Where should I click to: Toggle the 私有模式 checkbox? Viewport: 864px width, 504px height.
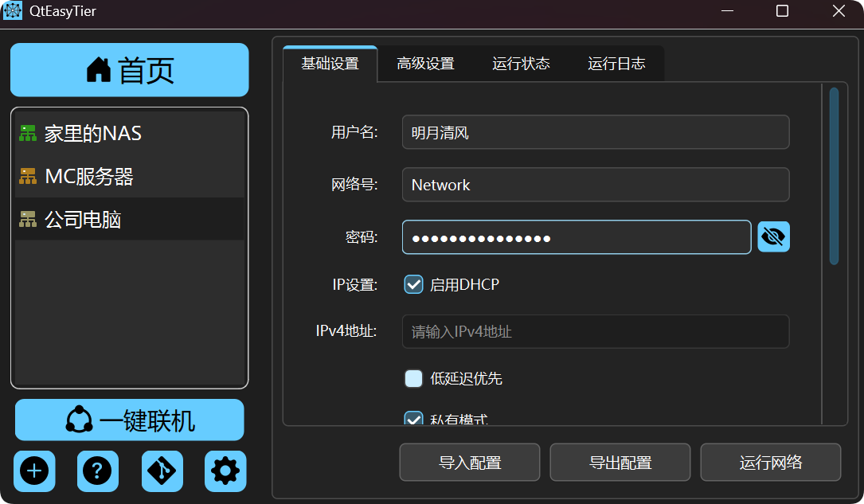coord(413,419)
